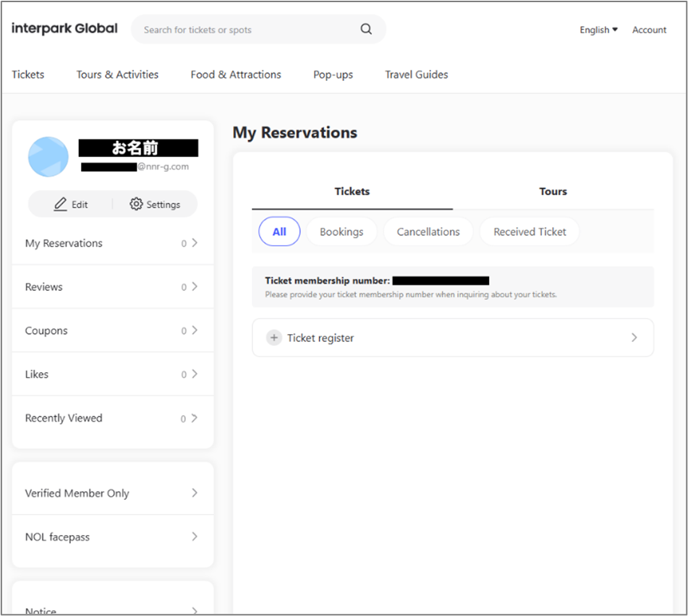Click the search magnifier icon

(366, 30)
